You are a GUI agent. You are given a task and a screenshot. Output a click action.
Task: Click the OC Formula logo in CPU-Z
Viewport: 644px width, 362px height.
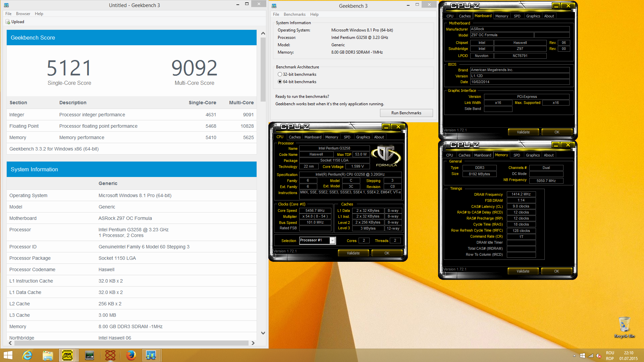click(x=386, y=156)
